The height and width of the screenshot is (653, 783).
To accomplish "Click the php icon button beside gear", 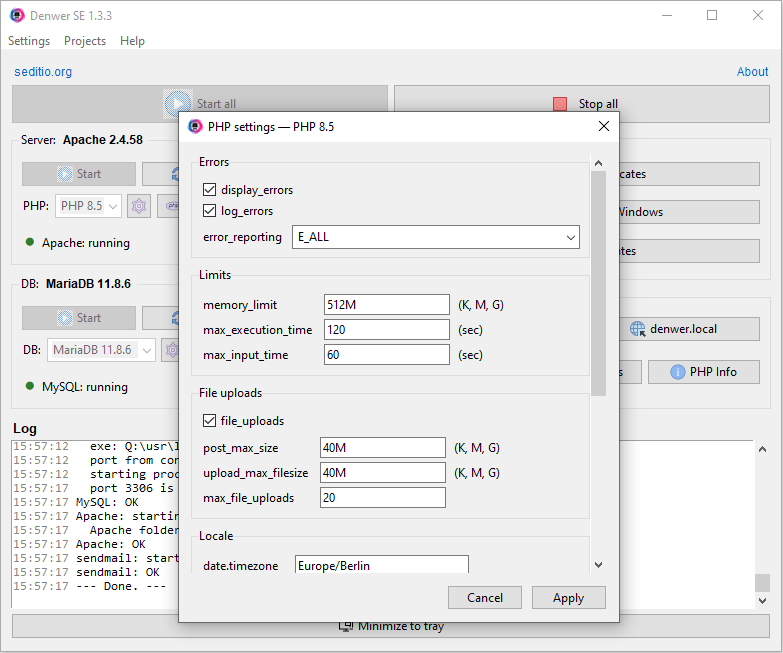I will [168, 206].
